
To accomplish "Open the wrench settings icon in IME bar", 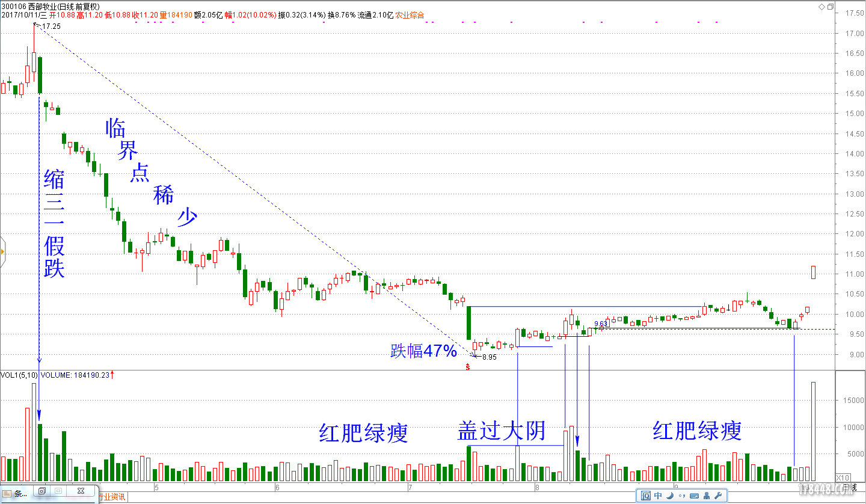I will point(717,496).
